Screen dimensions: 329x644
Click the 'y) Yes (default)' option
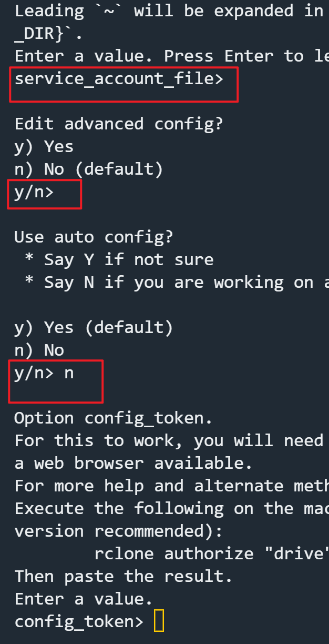pyautogui.click(x=94, y=328)
